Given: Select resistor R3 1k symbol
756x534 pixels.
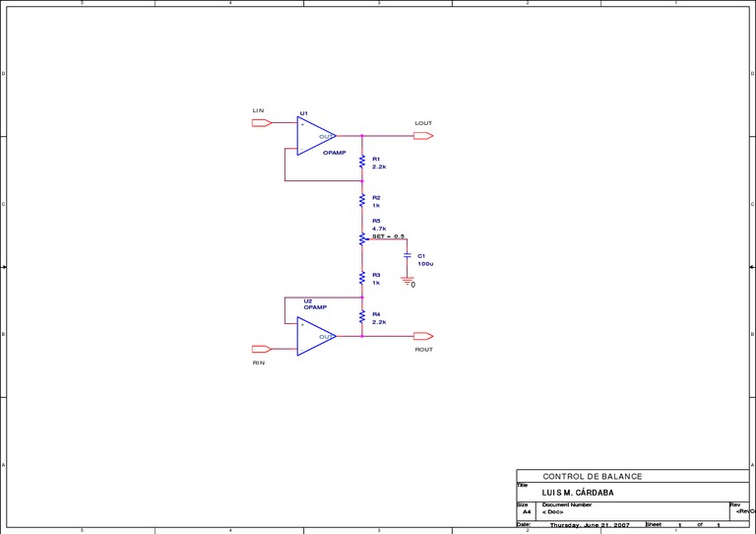Looking at the screenshot, I should pyautogui.click(x=362, y=278).
